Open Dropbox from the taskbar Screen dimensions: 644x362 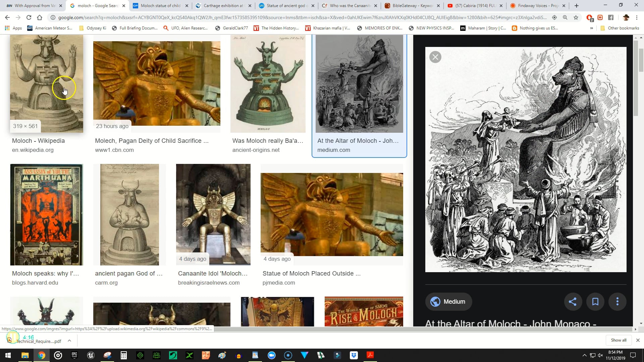pos(354,355)
